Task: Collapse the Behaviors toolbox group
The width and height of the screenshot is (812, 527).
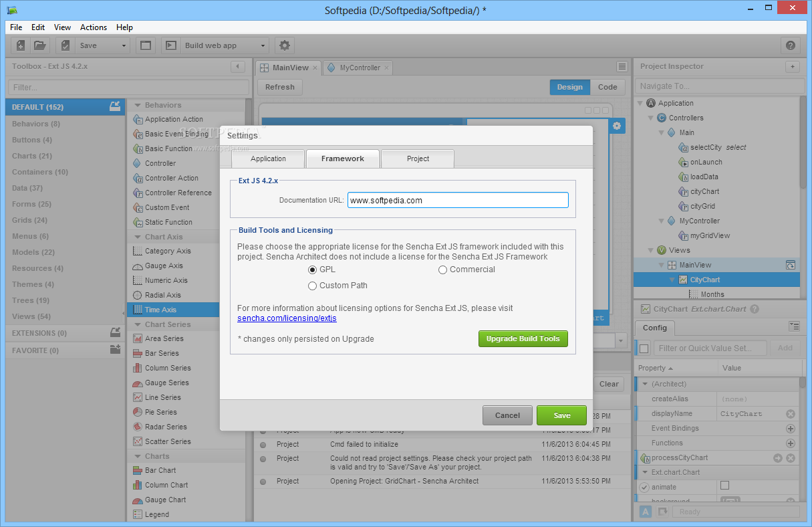Action: (x=138, y=105)
